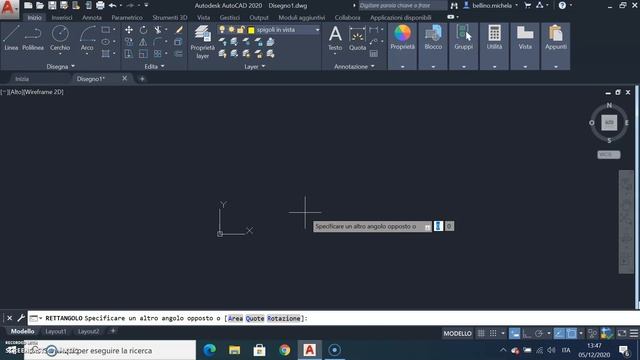Screen dimensions: 640x360
Task: Click the Plot printer icon in quick access
Action: pos(100,5)
